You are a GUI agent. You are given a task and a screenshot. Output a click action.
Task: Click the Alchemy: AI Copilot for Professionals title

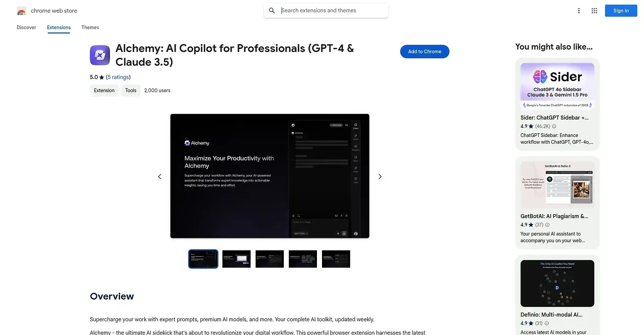click(x=235, y=55)
